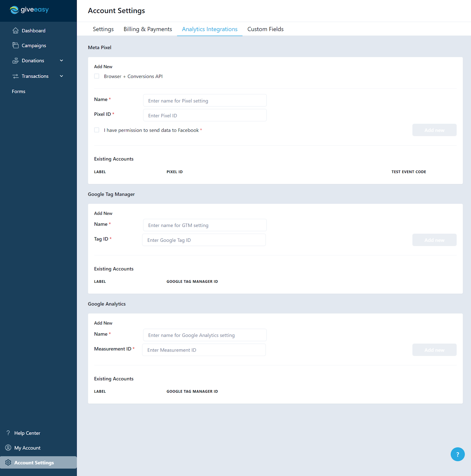Enable Browser + Conversions API checkbox
This screenshot has width=471, height=476.
pos(97,76)
